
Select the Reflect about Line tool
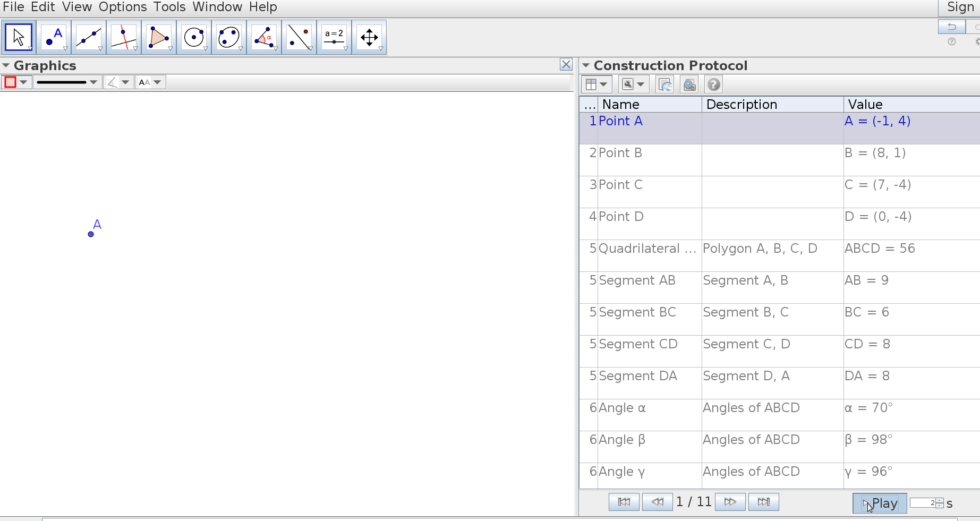[299, 37]
